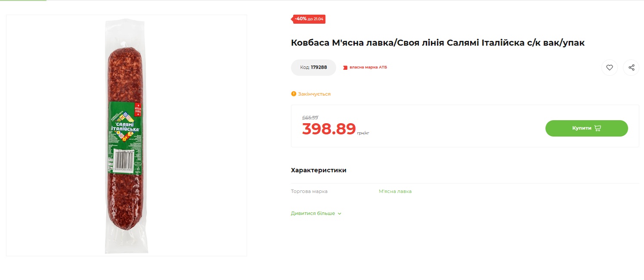
Task: Click the red власна марка АТБ flag icon
Action: click(x=345, y=68)
